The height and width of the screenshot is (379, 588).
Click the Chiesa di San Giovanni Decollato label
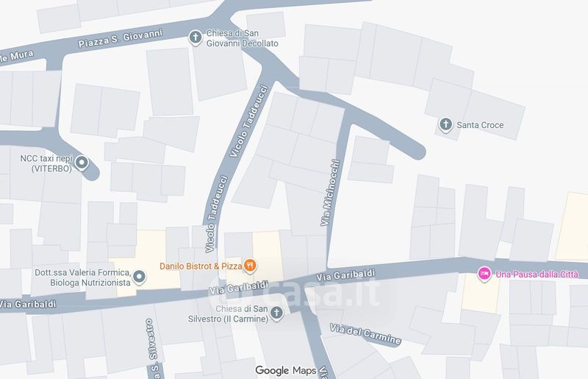click(x=243, y=38)
